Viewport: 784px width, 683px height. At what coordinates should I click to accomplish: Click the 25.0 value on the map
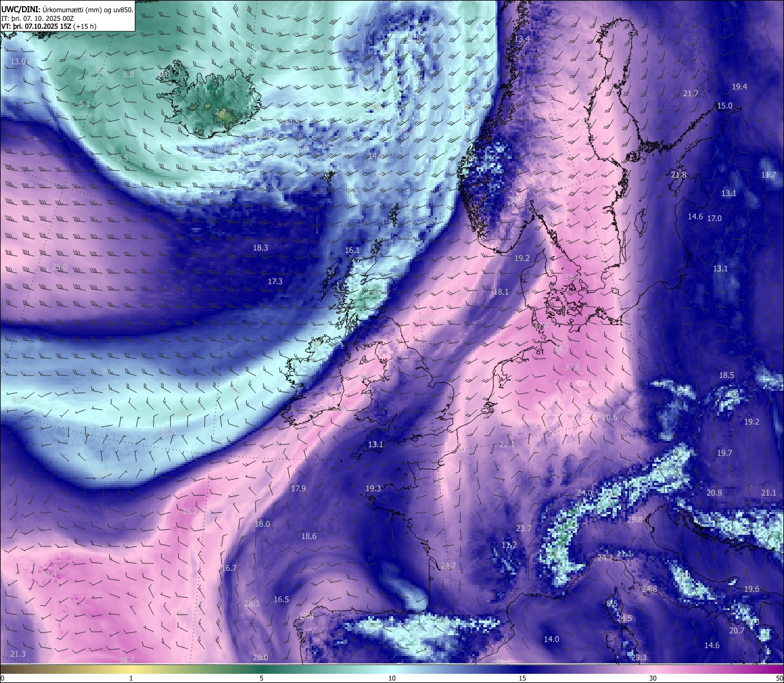pos(59,267)
